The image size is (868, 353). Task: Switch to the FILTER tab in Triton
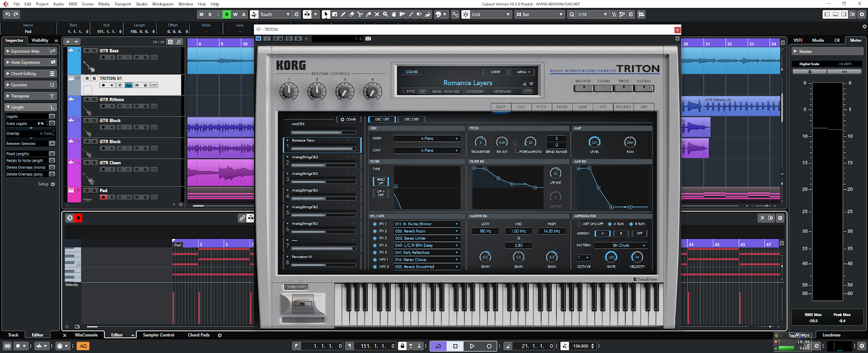tap(562, 107)
